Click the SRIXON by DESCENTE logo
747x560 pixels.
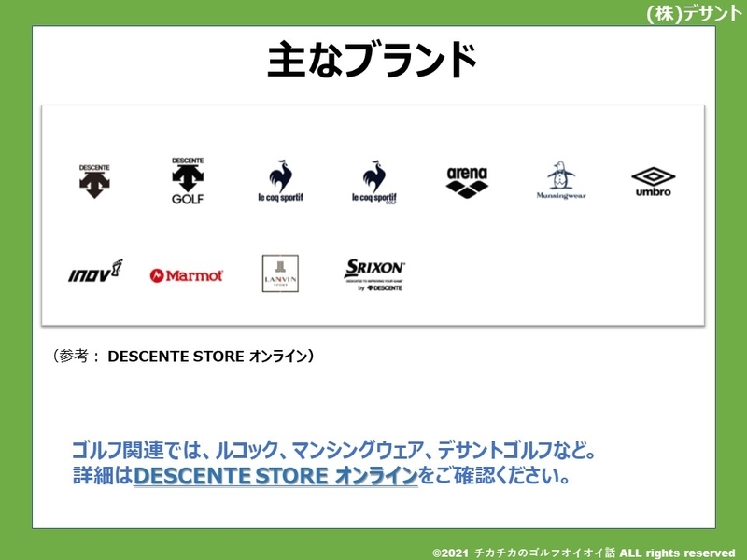coord(374,274)
